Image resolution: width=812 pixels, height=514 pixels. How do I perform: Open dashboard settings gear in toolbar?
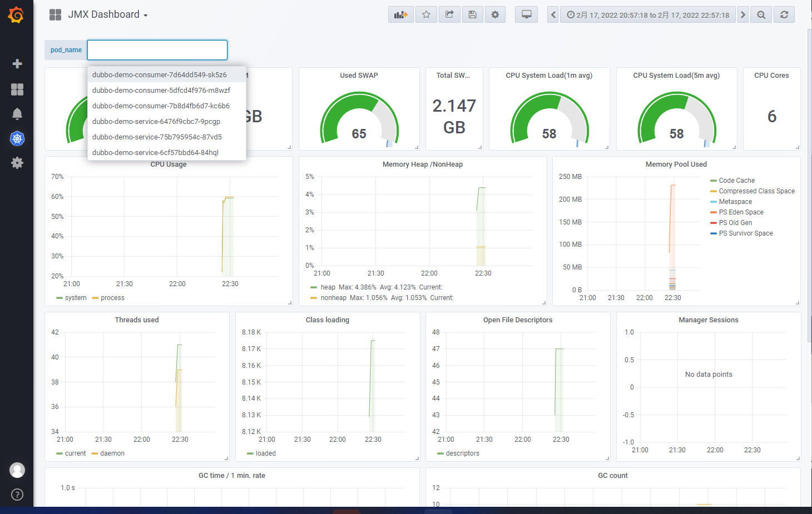click(x=495, y=15)
